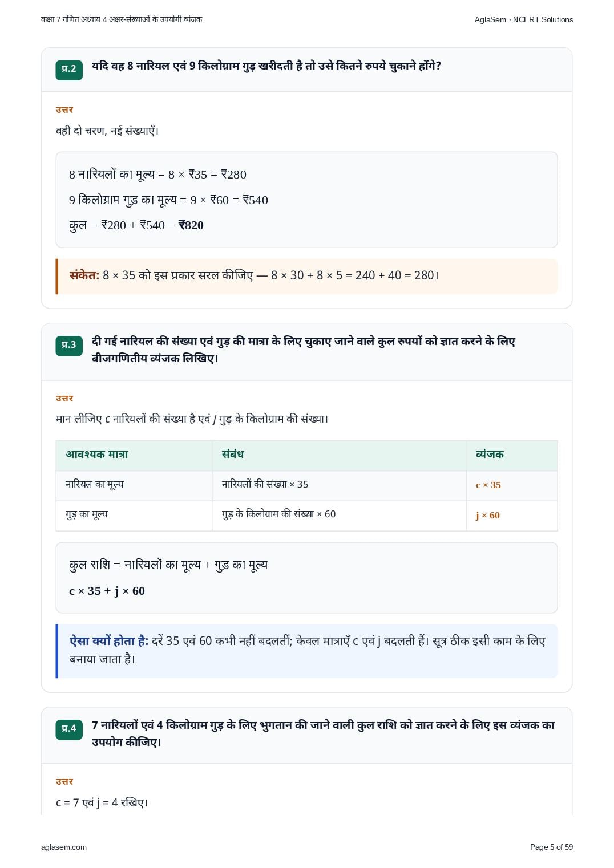Click the bold ₹820 total
This screenshot has width=614, height=868.
pyautogui.click(x=191, y=225)
